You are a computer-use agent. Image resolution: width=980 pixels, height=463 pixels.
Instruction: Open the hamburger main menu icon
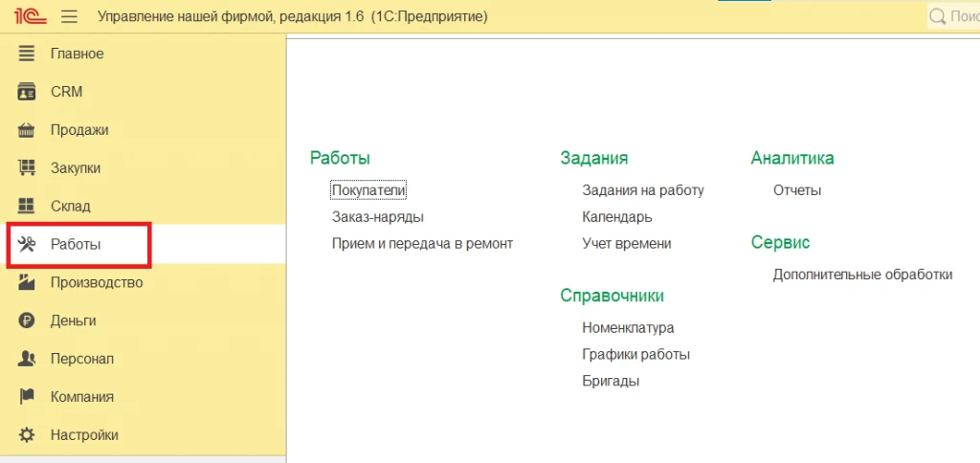(69, 17)
